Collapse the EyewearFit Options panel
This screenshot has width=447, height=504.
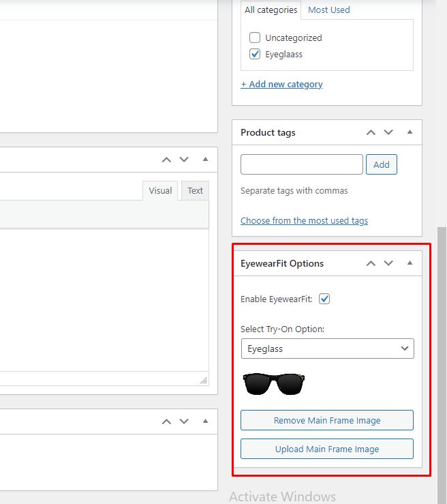(410, 263)
